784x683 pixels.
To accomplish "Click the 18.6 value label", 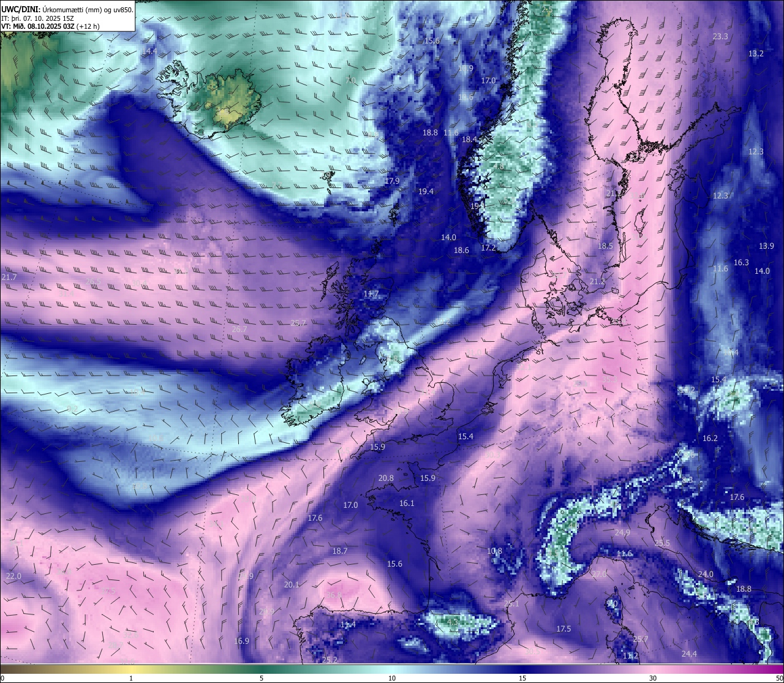I will (461, 250).
